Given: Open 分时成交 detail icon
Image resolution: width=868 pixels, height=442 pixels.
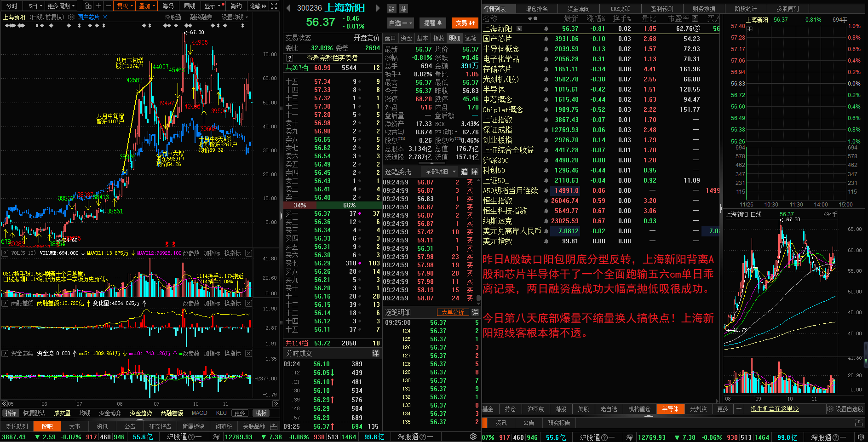Looking at the screenshot, I should click(375, 353).
